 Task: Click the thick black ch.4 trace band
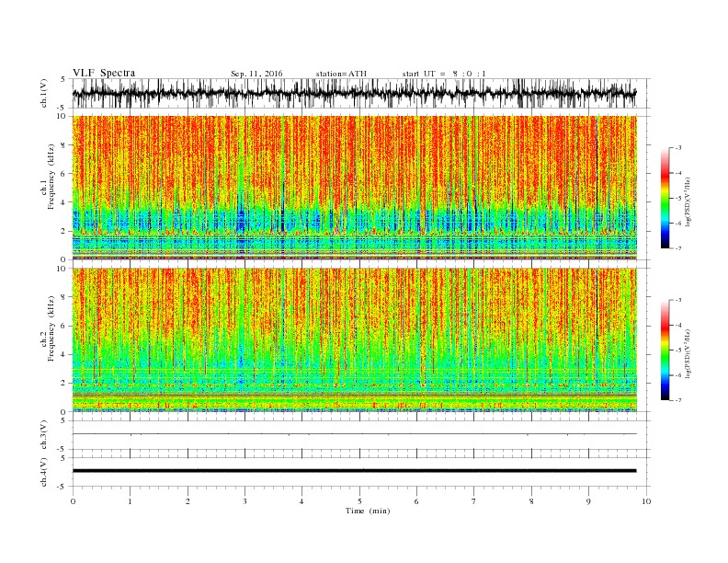(354, 471)
